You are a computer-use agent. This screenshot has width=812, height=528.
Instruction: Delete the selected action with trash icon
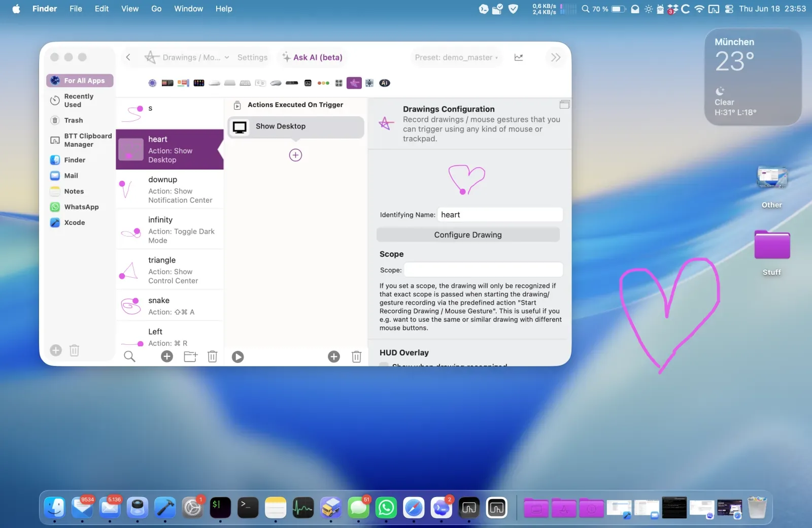[357, 357]
